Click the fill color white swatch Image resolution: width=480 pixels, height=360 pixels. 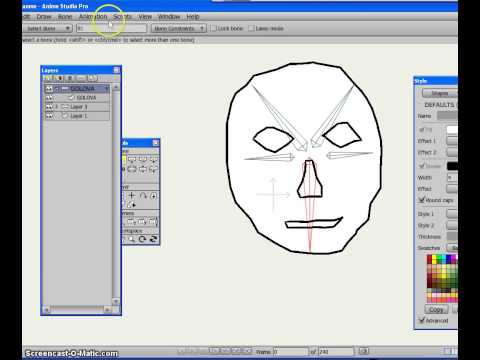(452, 129)
